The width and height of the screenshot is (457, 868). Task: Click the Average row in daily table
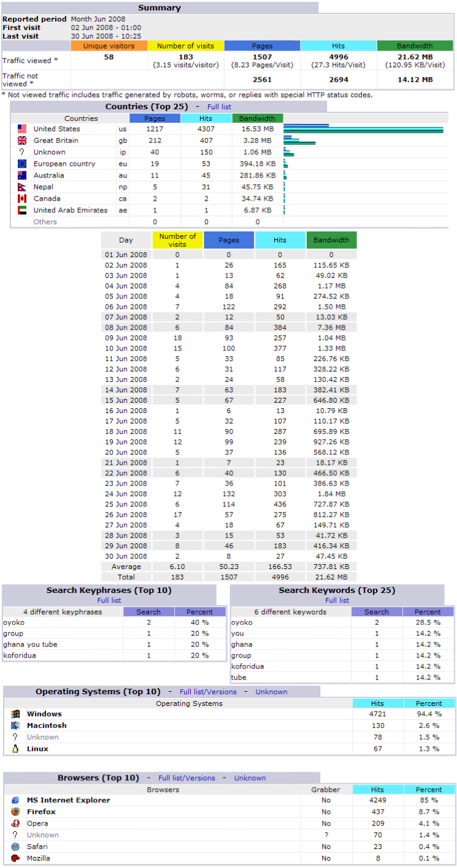coord(229,567)
